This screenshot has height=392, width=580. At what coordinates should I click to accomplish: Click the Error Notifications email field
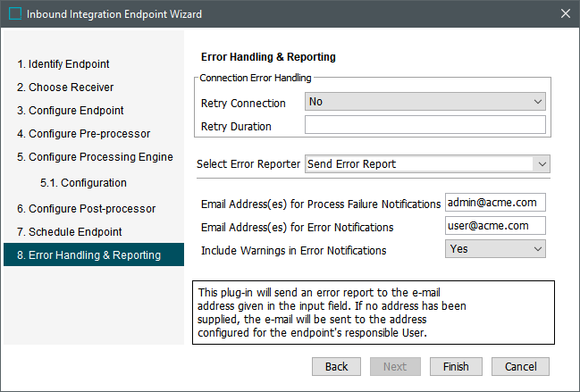(x=494, y=226)
